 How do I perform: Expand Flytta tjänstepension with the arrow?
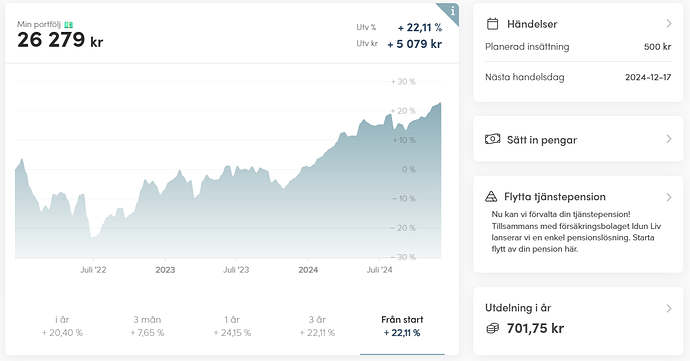(669, 197)
